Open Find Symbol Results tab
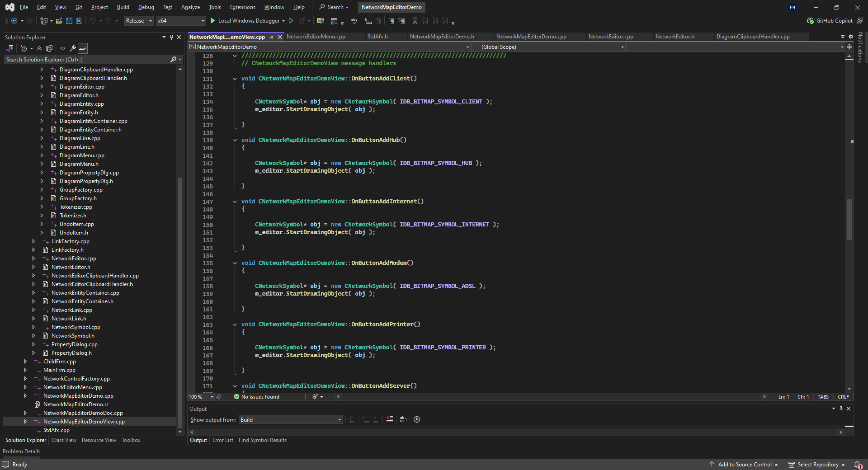 point(263,440)
